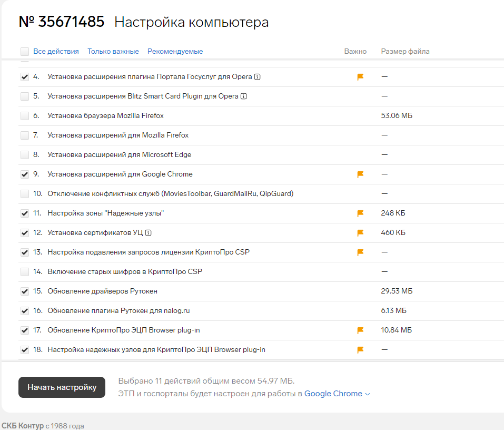Click the flag icon next to Opera plugin install

tap(360, 76)
